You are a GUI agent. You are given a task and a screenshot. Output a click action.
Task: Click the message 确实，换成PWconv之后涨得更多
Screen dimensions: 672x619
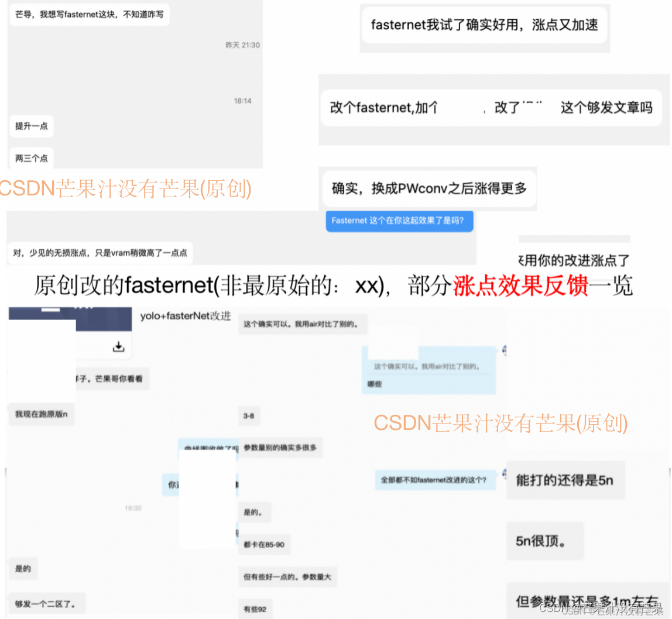click(429, 189)
